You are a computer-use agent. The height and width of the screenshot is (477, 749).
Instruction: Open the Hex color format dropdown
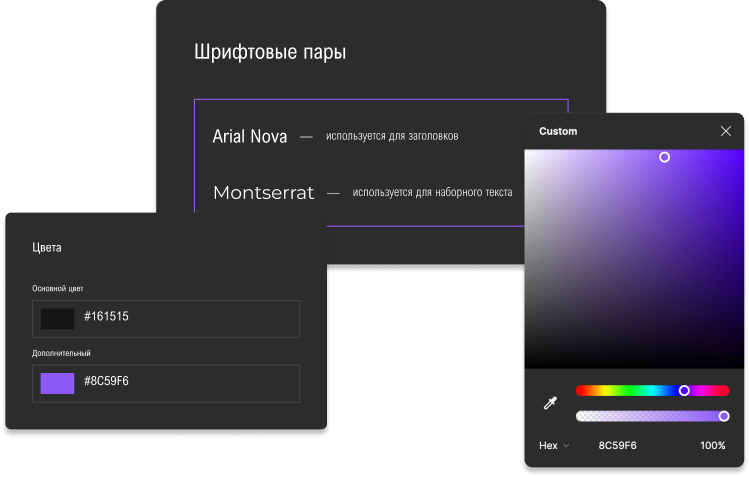coord(554,445)
